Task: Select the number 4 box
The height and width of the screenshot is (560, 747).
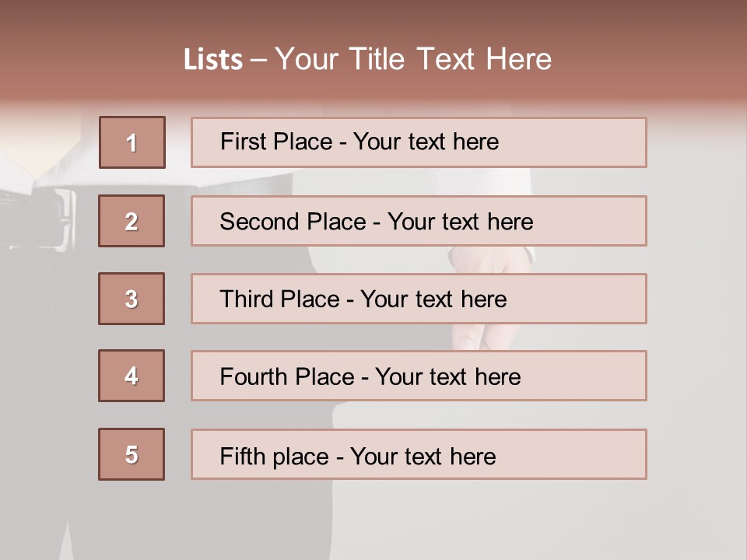Action: 132,376
